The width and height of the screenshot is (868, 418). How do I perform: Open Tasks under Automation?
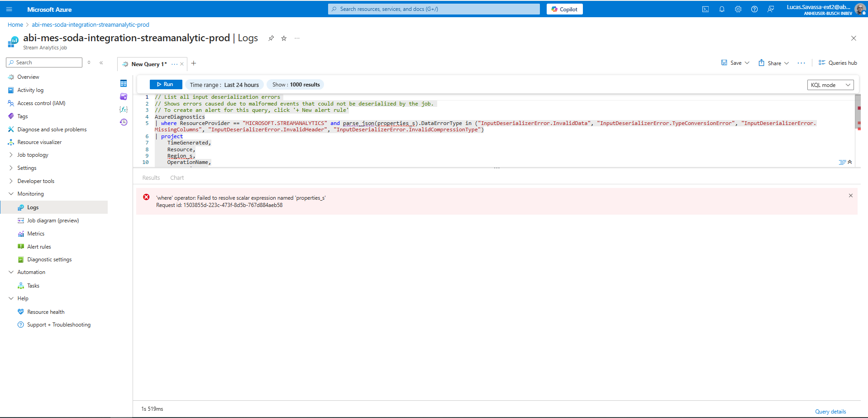point(33,286)
